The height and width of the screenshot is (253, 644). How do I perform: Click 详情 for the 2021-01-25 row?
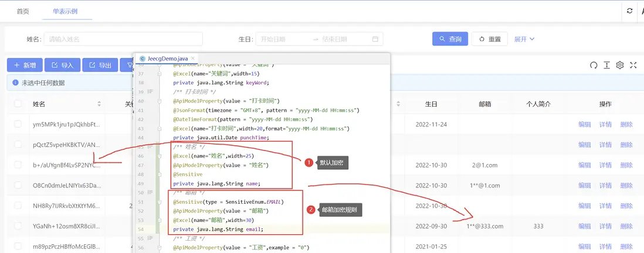(605, 247)
